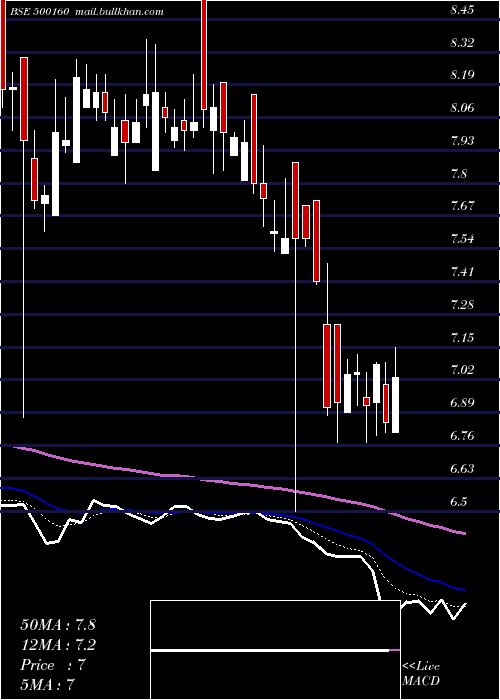Select the 7.28 price axis label

pos(462,305)
